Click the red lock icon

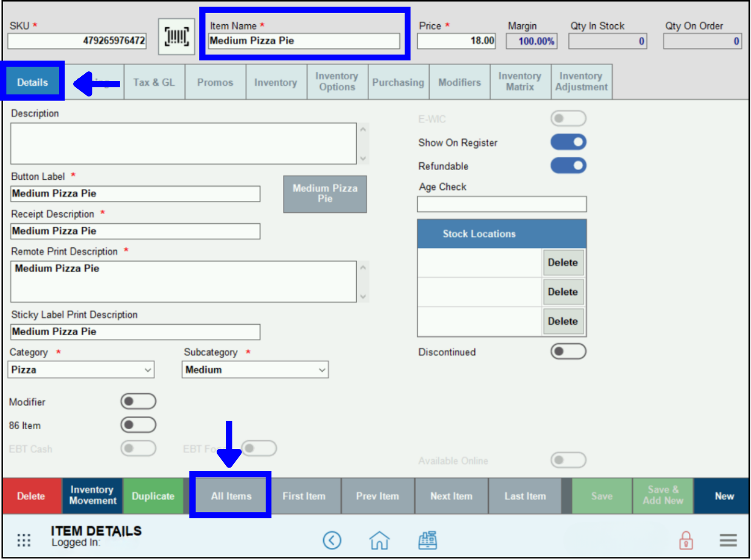tap(685, 540)
